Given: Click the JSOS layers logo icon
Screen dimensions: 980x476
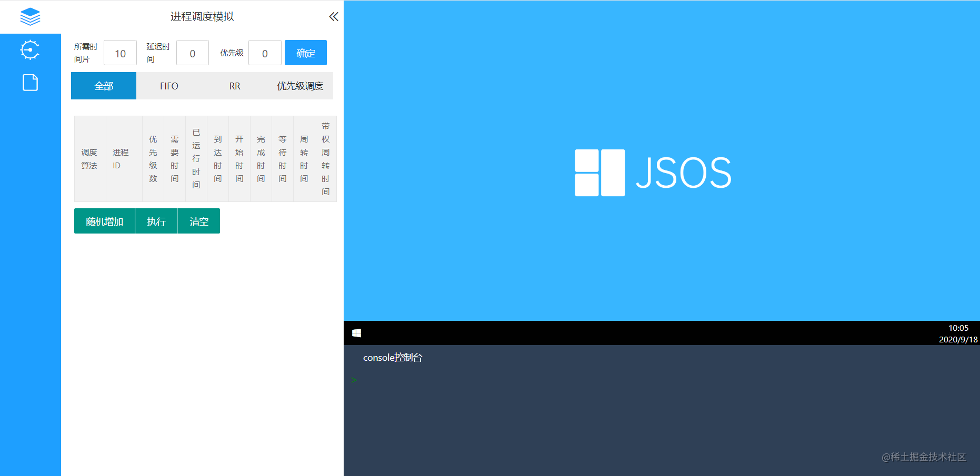Looking at the screenshot, I should point(30,16).
